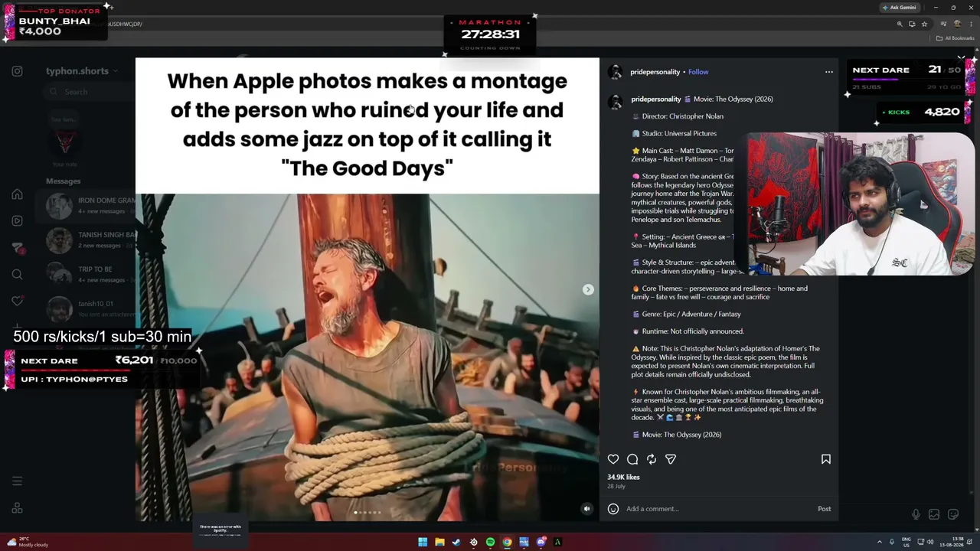980x551 pixels.
Task: Open the emoji picker in the comment box
Action: 613,509
